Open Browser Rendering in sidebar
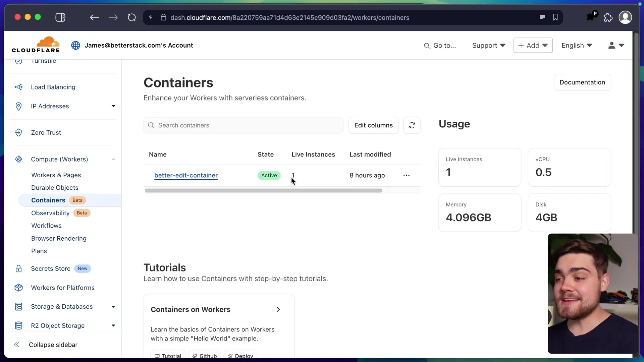 pos(59,238)
